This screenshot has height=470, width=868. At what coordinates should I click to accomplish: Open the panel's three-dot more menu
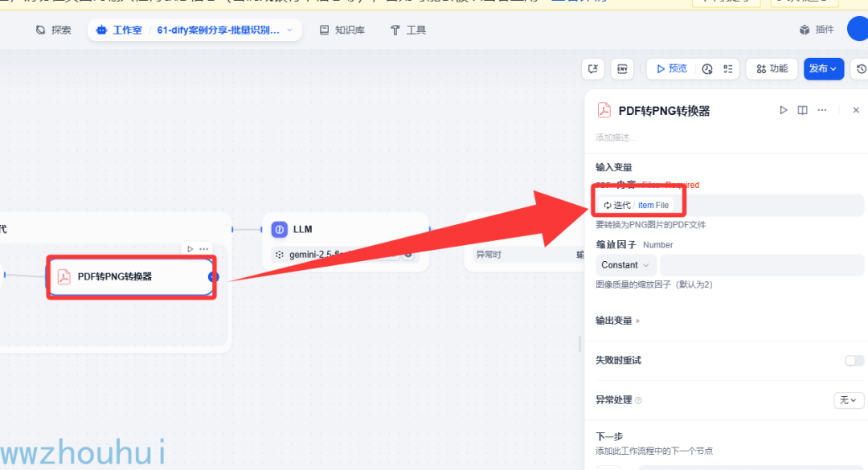[x=822, y=110]
